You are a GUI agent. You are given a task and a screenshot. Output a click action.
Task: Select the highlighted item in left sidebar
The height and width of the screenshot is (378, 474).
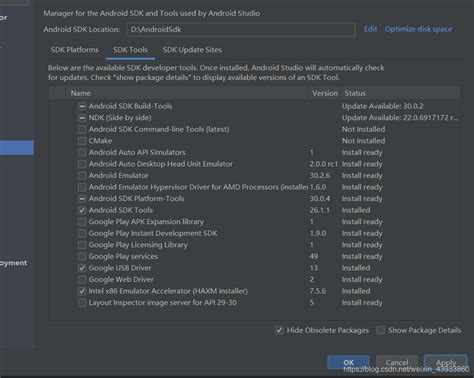[17, 148]
